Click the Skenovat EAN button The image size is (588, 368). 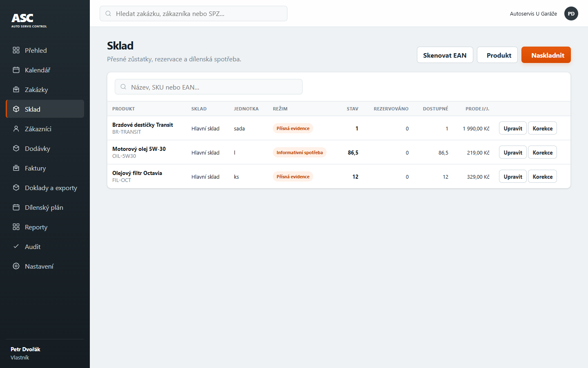(x=445, y=55)
